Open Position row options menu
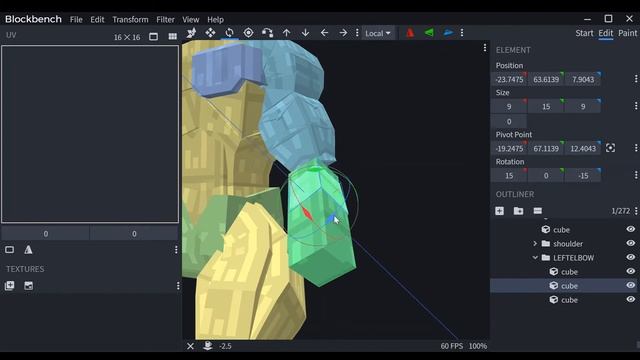 pyautogui.click(x=636, y=79)
